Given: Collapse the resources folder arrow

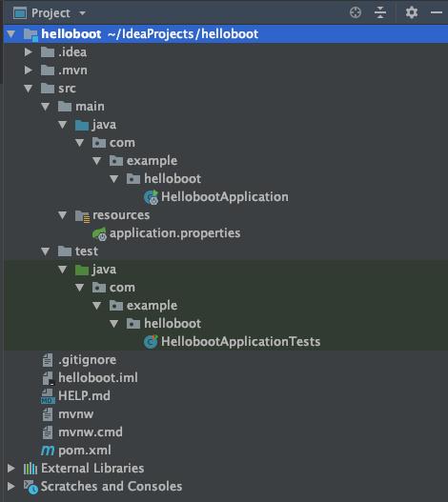Looking at the screenshot, I should click(63, 215).
